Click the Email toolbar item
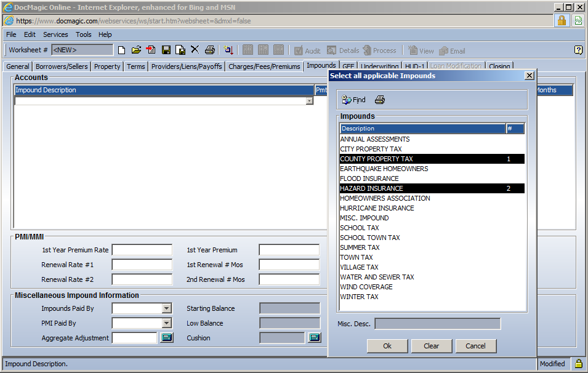Image resolution: width=588 pixels, height=373 pixels. pyautogui.click(x=453, y=50)
